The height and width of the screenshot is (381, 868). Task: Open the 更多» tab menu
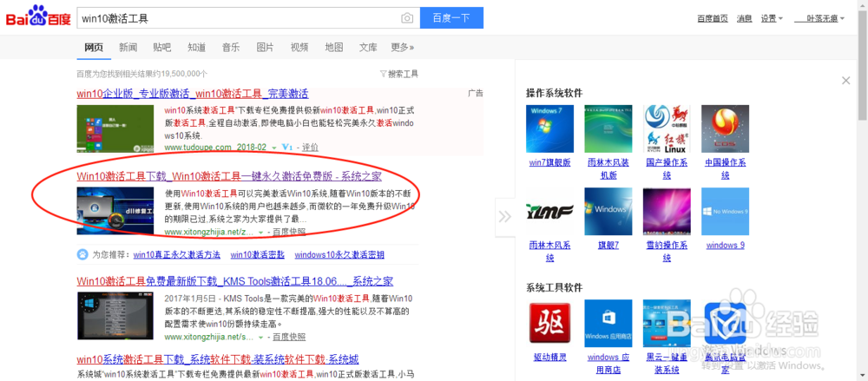click(x=403, y=48)
